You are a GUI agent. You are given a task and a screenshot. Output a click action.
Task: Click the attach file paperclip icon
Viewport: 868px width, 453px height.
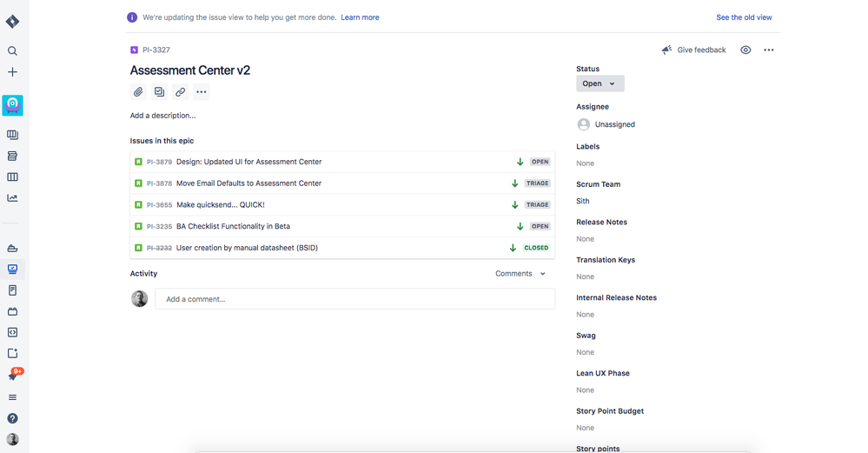coord(138,92)
